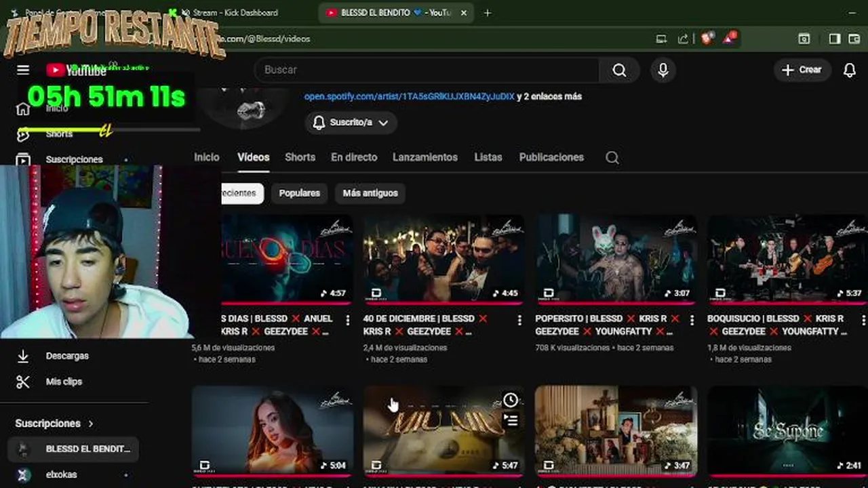This screenshot has height=488, width=868.
Task: Expand 'y 2 enlaces más' links
Action: pyautogui.click(x=549, y=96)
